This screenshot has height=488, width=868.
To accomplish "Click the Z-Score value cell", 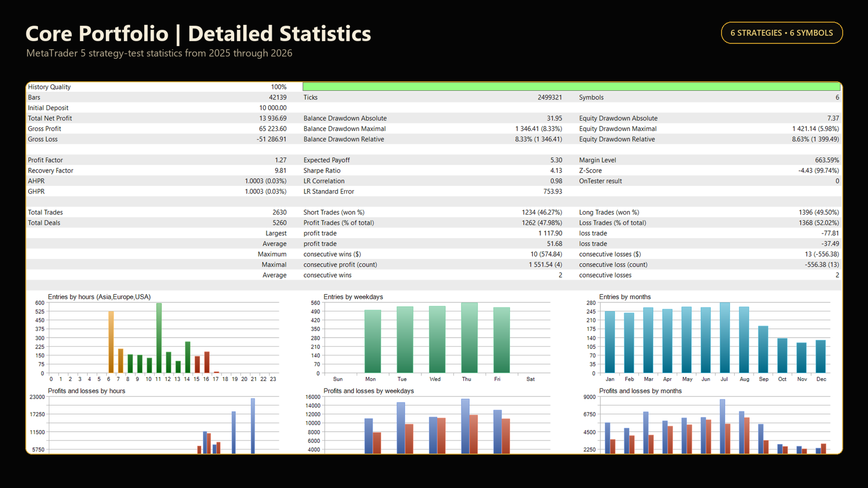I will (818, 170).
